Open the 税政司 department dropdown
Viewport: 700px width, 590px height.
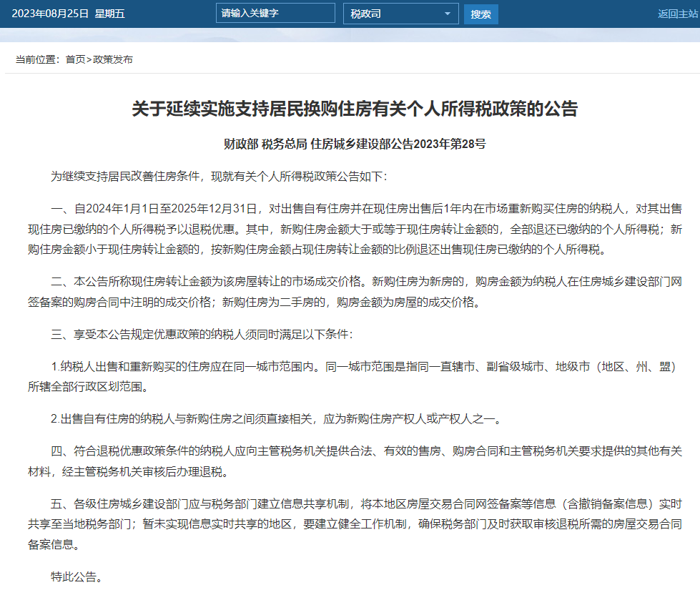(401, 14)
